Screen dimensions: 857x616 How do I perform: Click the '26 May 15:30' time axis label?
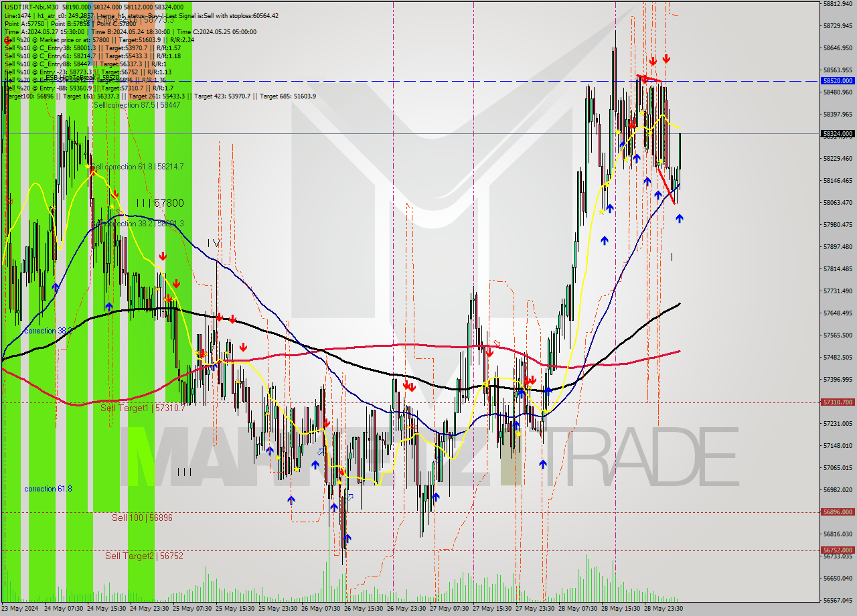click(x=364, y=609)
